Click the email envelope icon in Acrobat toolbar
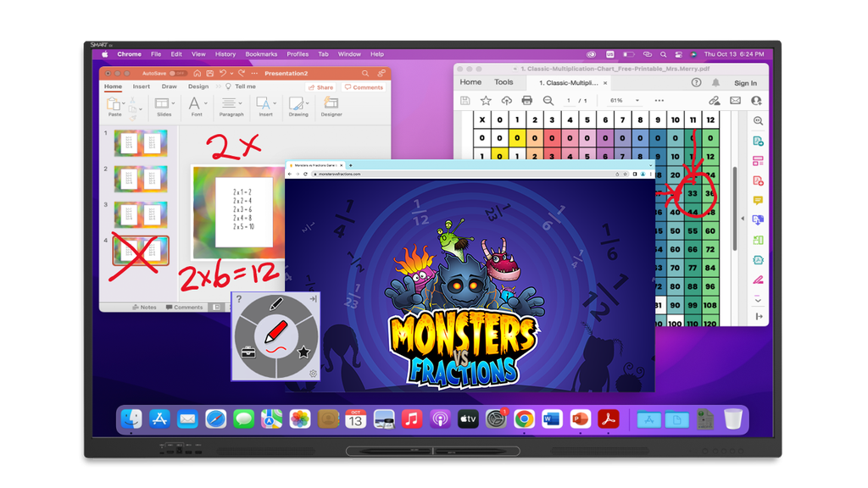 coord(735,100)
